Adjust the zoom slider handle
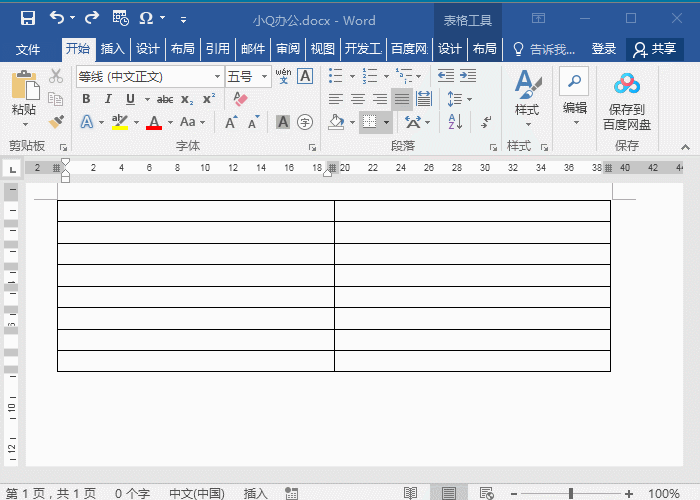This screenshot has width=700, height=500. click(x=571, y=493)
